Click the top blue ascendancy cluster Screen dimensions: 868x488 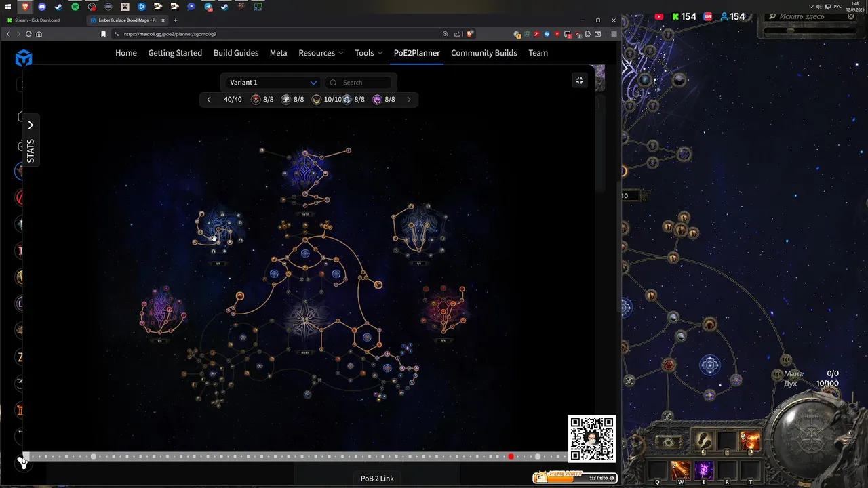click(x=306, y=169)
